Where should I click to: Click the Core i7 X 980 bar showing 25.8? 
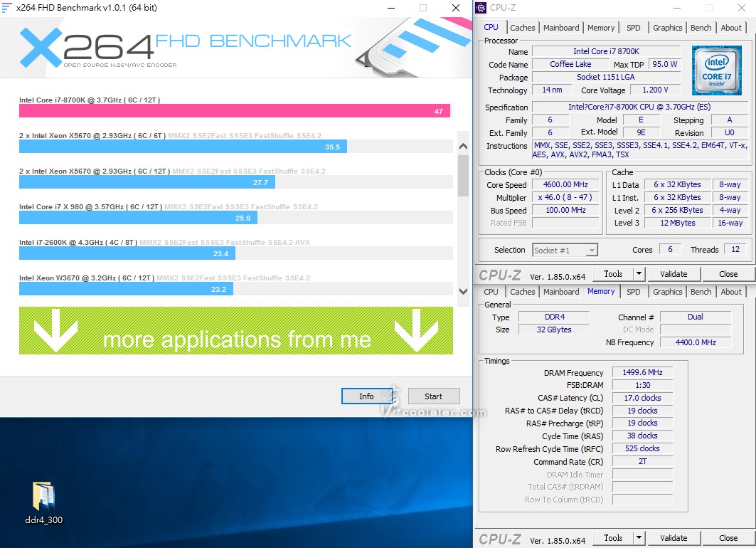(139, 218)
